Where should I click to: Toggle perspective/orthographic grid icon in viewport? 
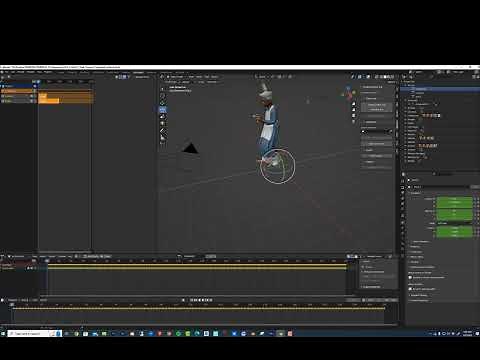pyautogui.click(x=354, y=121)
